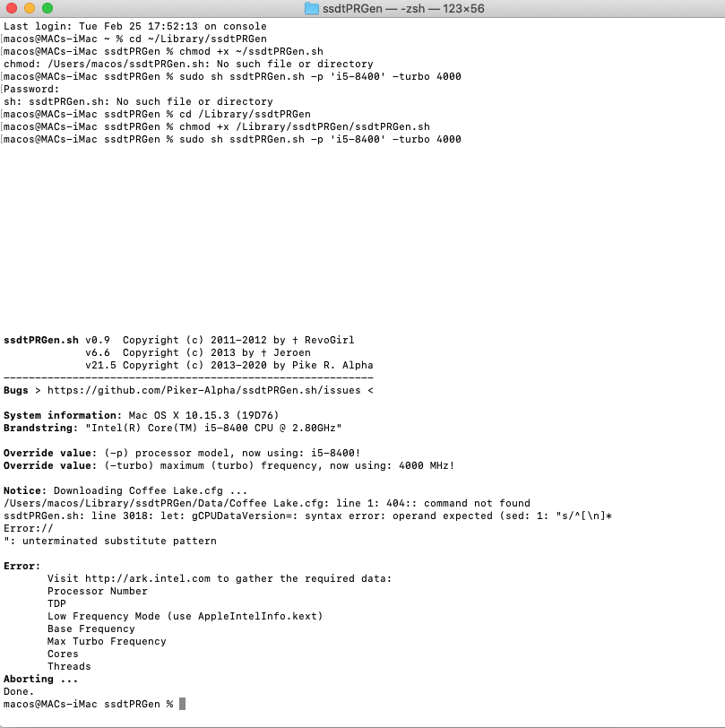Viewport: 725px width, 728px height.
Task: Close the Terminal window with red button
Action: pyautogui.click(x=12, y=8)
